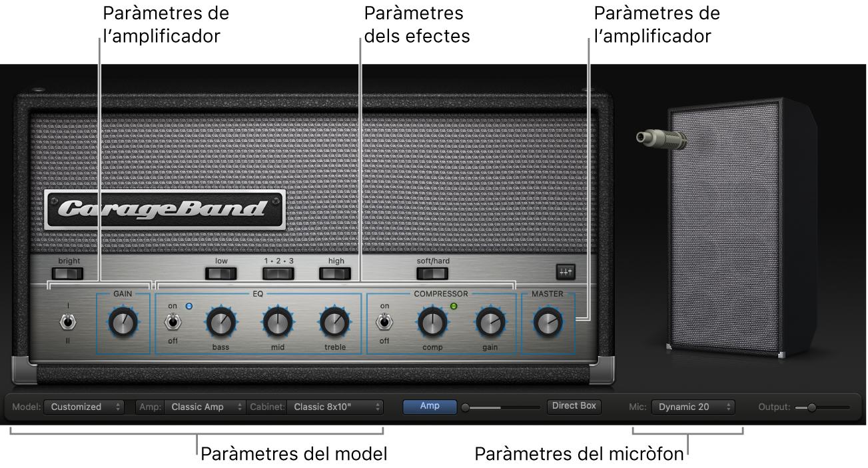Click the EQ bass knob
This screenshot has width=868, height=468.
[220, 323]
